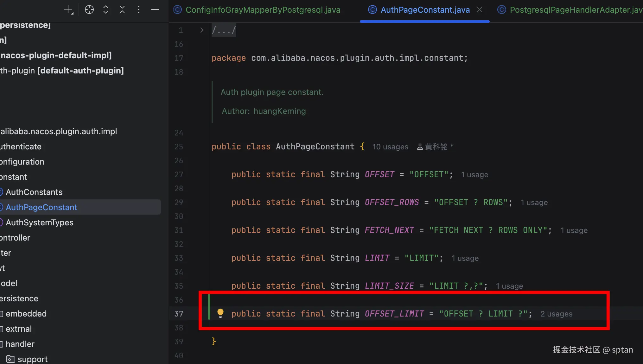This screenshot has height=364, width=643.
Task: Open project panel options three-dot menu
Action: pos(138,9)
